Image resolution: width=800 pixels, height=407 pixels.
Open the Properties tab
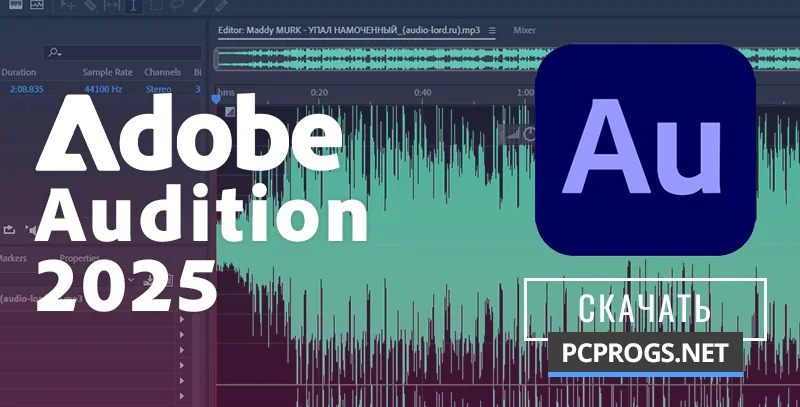coord(79,258)
